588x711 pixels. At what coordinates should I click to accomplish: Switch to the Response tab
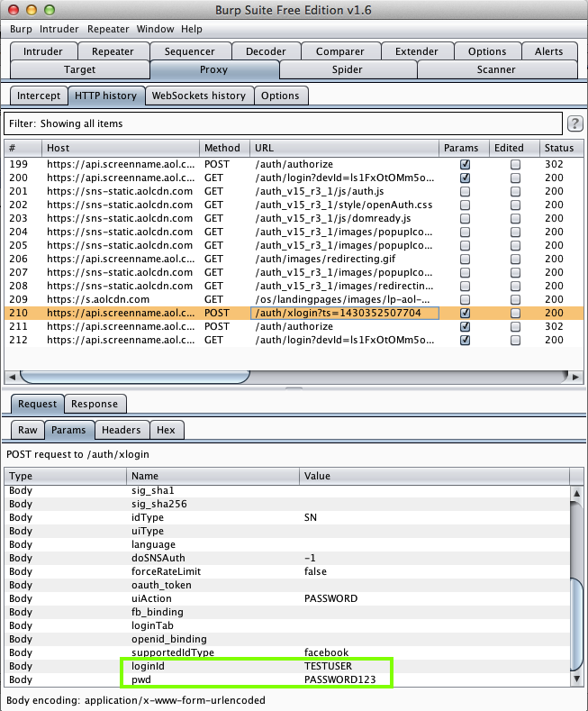tap(95, 404)
